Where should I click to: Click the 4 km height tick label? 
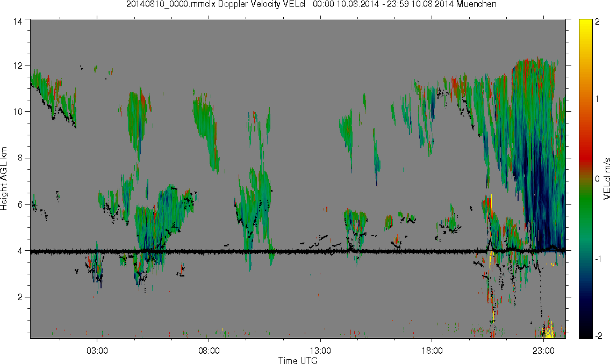pyautogui.click(x=20, y=251)
